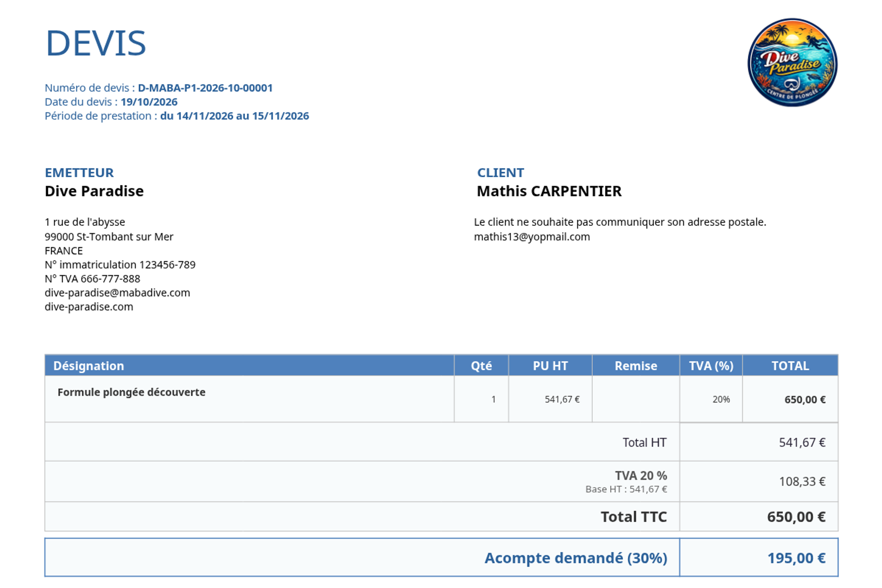Click the TVA 20 % label
Screen dimensions: 882x588
[641, 476]
